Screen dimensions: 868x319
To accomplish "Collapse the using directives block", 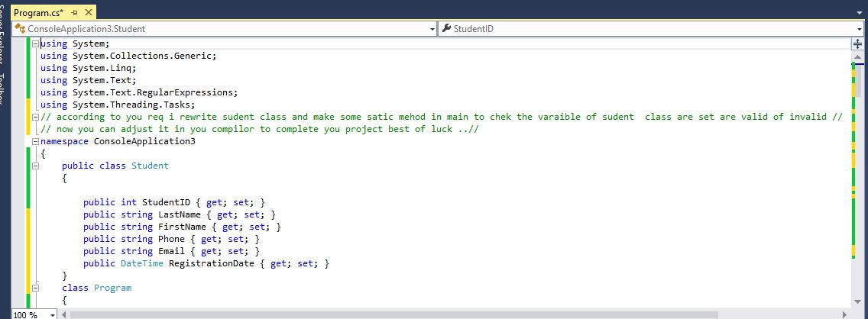I will (35, 43).
